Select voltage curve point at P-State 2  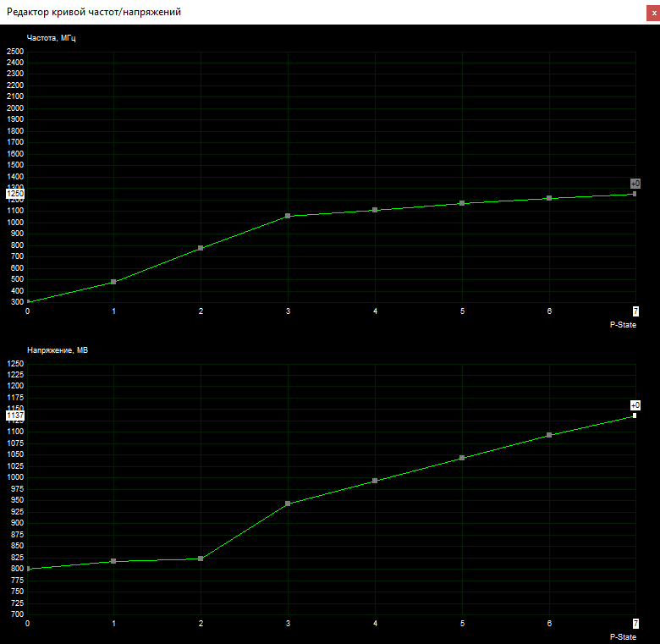pyautogui.click(x=201, y=559)
